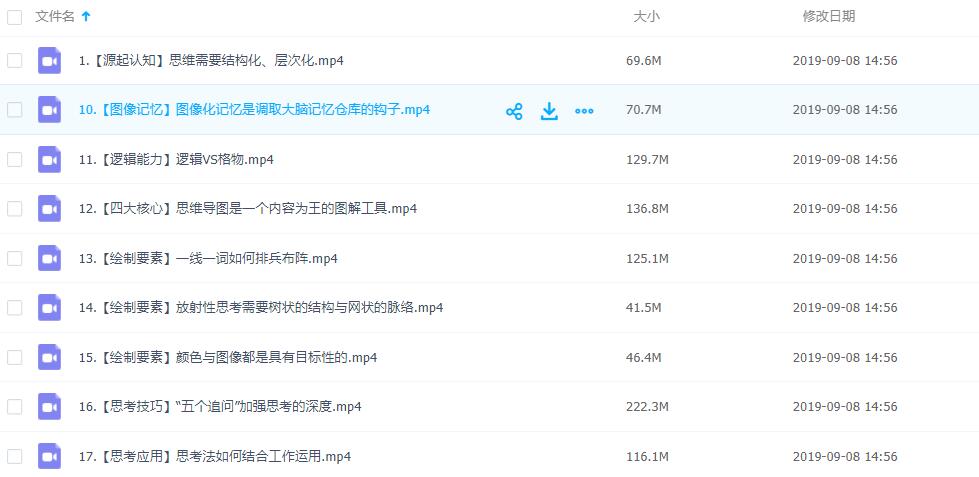Sort by 修改日期 column header

(x=828, y=17)
